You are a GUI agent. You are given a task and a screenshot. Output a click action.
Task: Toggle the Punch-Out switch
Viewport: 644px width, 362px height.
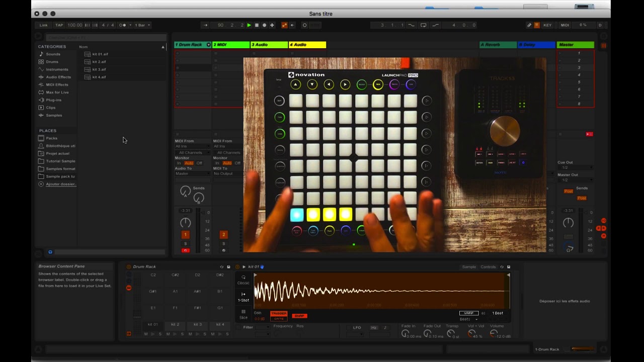[x=435, y=25]
